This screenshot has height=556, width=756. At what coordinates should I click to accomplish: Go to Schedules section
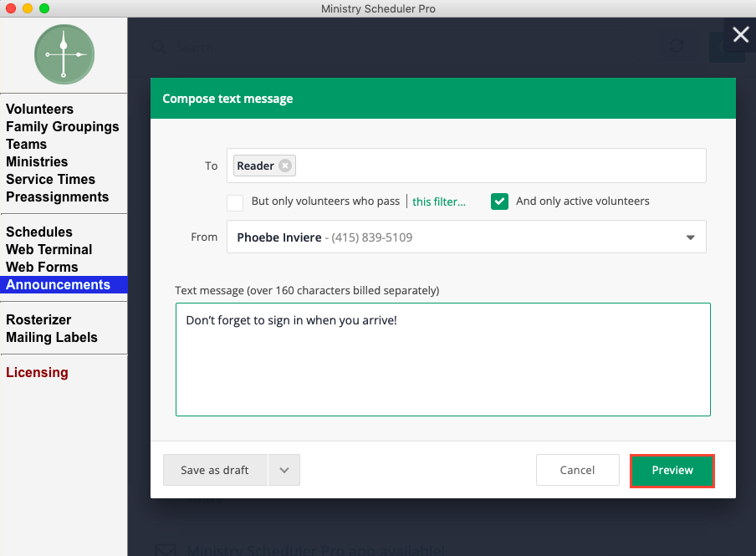(39, 232)
